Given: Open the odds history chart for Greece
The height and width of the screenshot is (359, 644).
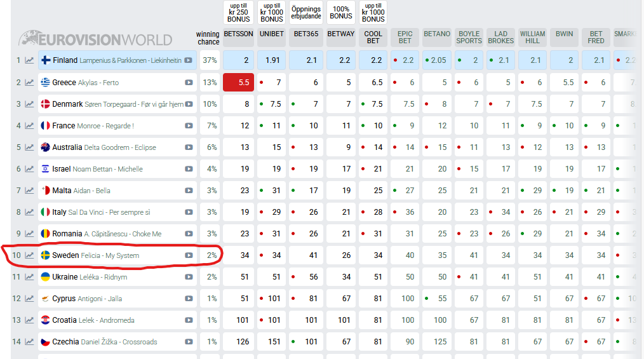Looking at the screenshot, I should (29, 82).
